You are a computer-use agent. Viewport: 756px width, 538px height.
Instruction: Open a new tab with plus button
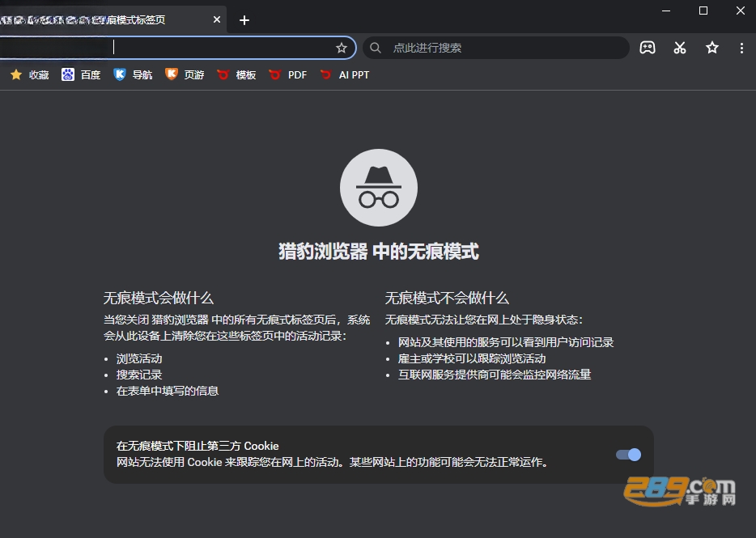point(244,19)
